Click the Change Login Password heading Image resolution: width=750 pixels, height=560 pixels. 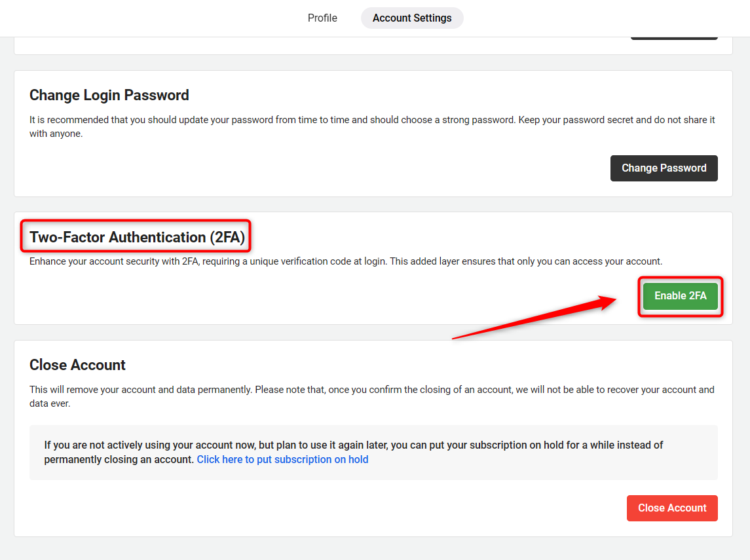[109, 95]
